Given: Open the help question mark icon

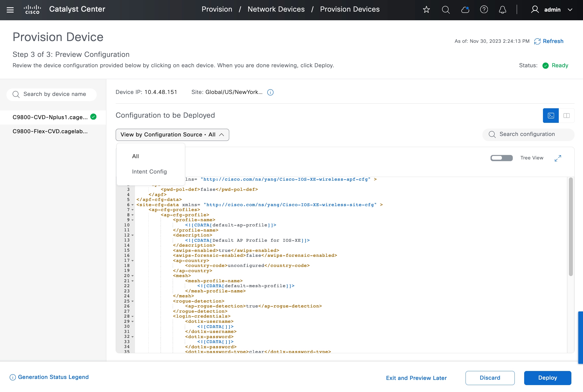Looking at the screenshot, I should pyautogui.click(x=484, y=10).
